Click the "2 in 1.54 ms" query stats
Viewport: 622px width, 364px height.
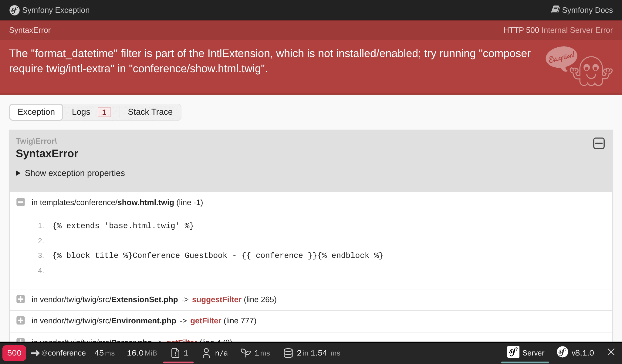(x=318, y=353)
